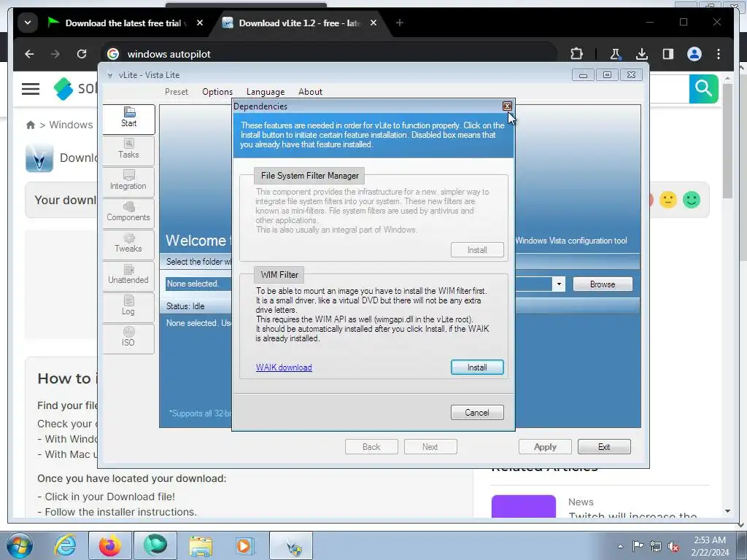Open the Unattended section in vLite sidebar
This screenshot has width=747, height=560.
pyautogui.click(x=128, y=276)
